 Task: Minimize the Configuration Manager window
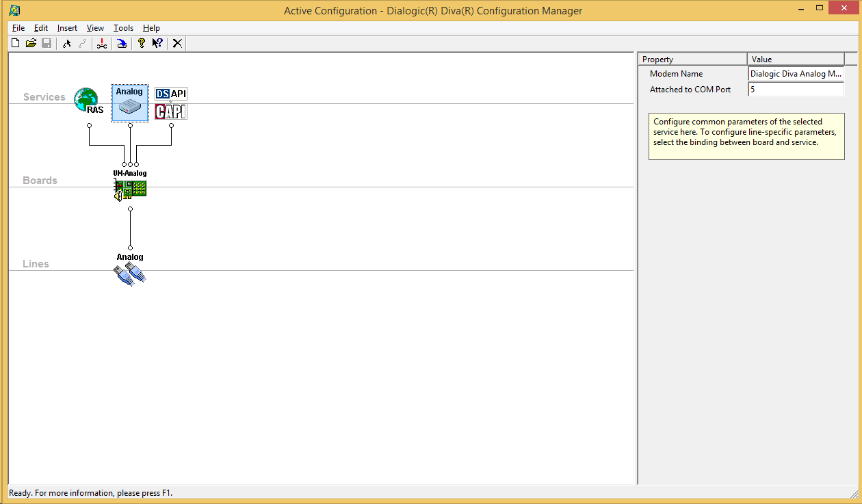click(799, 8)
